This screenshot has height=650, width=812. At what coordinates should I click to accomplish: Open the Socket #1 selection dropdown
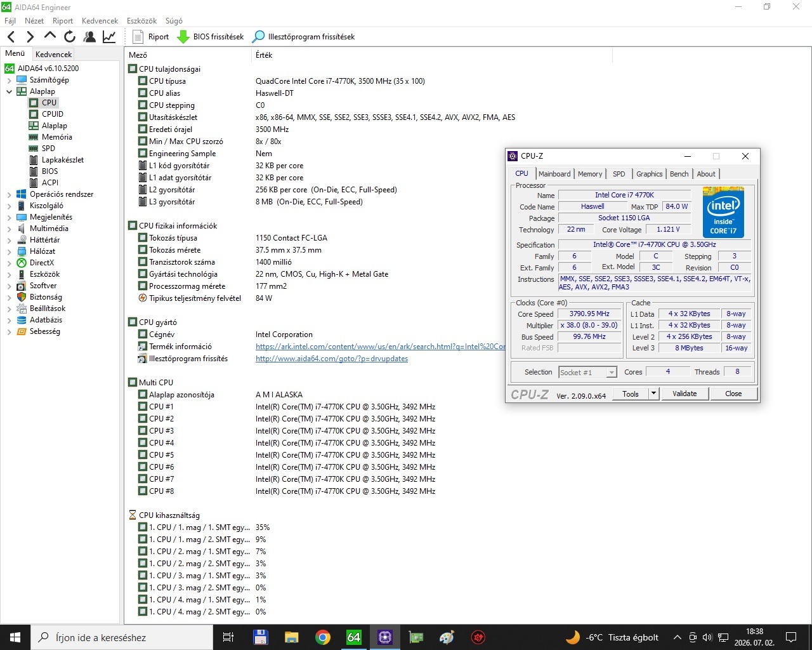click(x=612, y=373)
